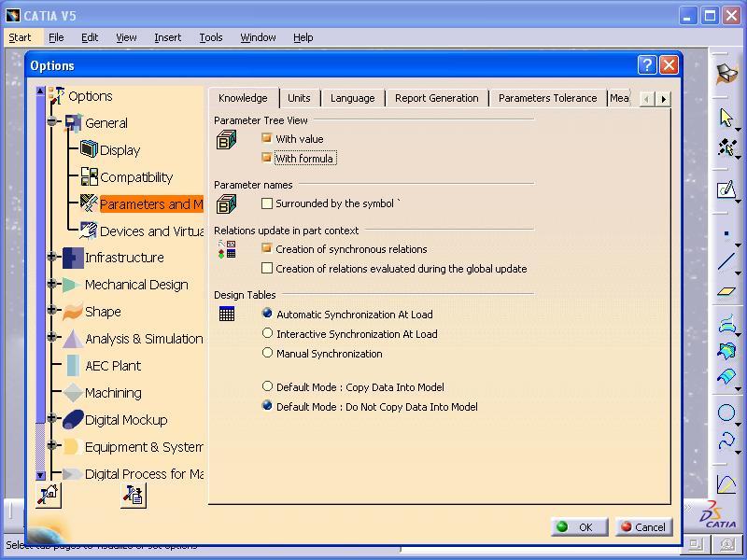Collapse the General tree node
The width and height of the screenshot is (747, 560).
click(52, 122)
